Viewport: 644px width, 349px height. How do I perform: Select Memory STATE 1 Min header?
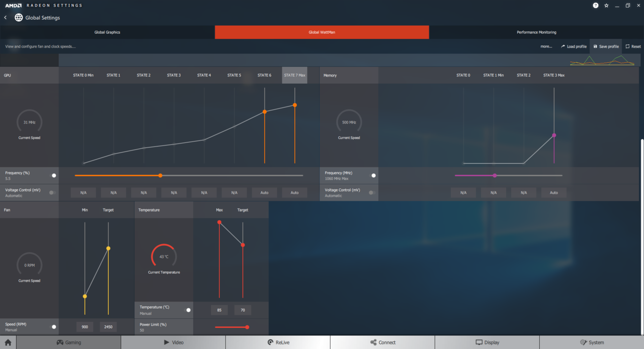click(494, 75)
